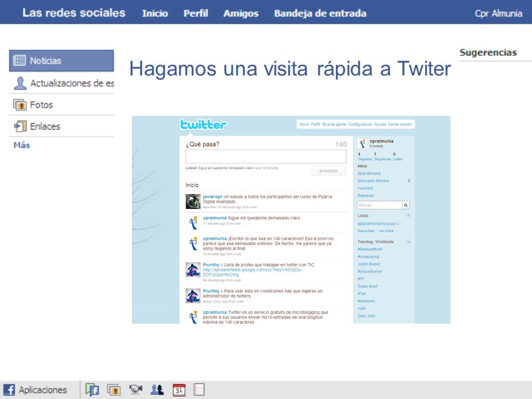Image resolution: width=532 pixels, height=399 pixels.
Task: Click @cpralmunia/cursopd list link
Action: tap(377, 223)
